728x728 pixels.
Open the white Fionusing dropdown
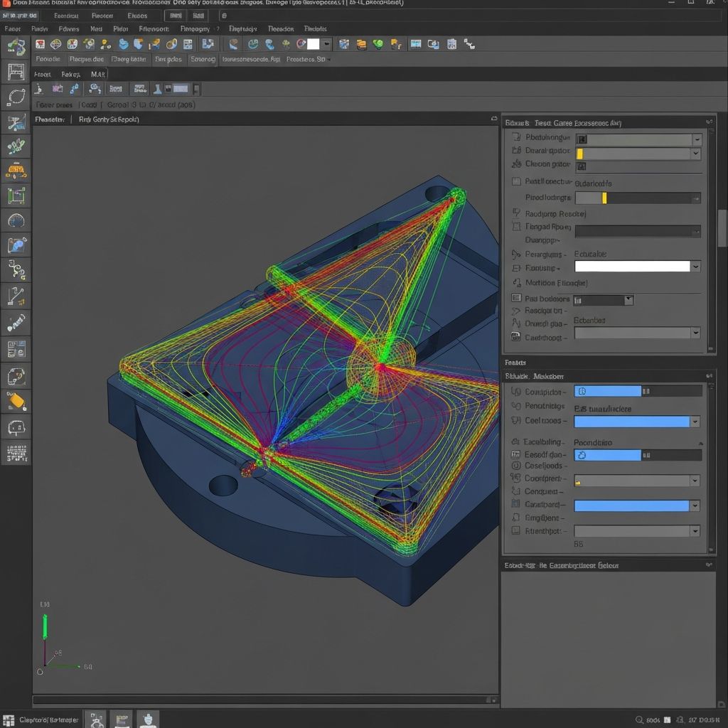click(x=695, y=267)
